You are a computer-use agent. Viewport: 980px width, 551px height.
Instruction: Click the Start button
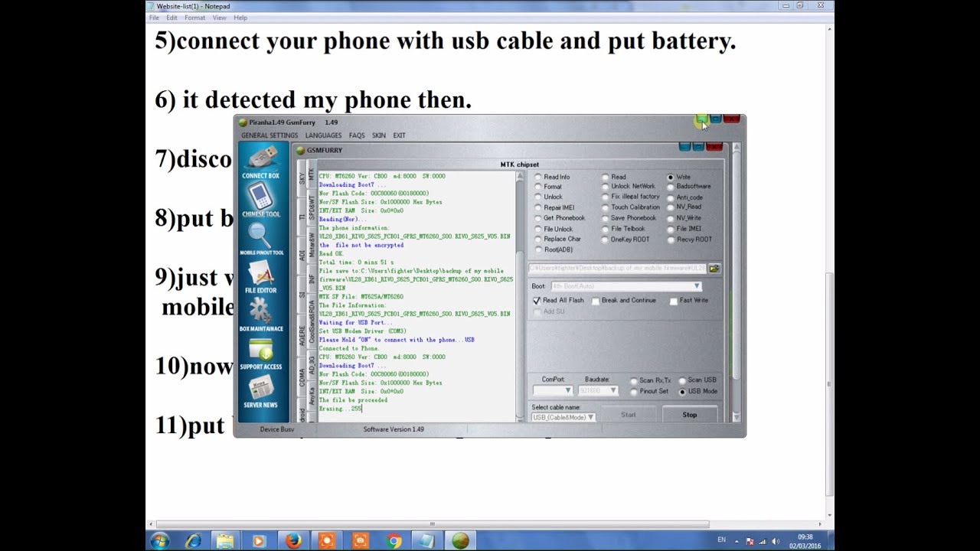[629, 415]
